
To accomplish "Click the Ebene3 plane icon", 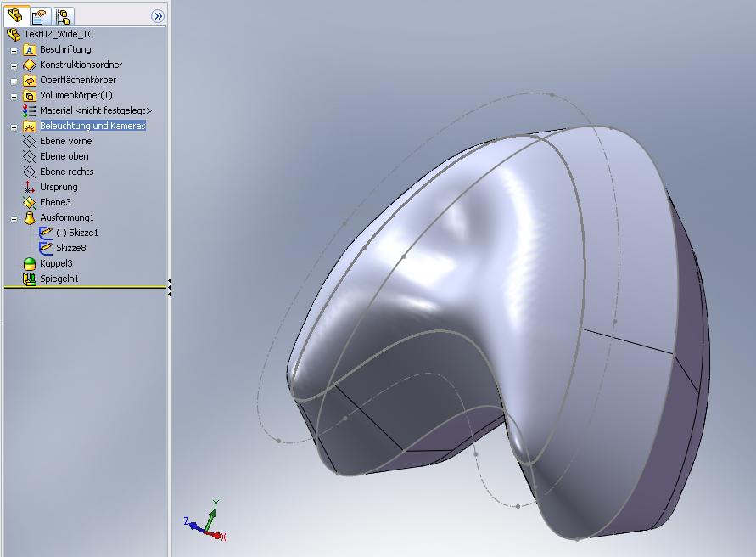I will [x=30, y=202].
